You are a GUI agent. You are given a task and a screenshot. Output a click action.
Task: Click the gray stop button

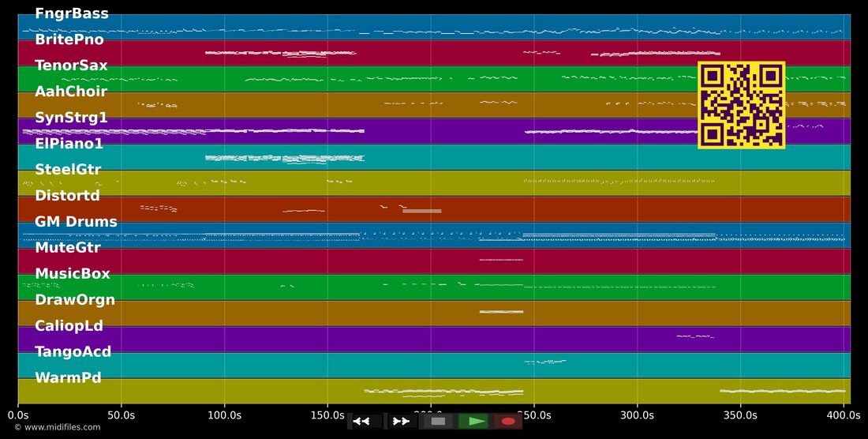[439, 422]
